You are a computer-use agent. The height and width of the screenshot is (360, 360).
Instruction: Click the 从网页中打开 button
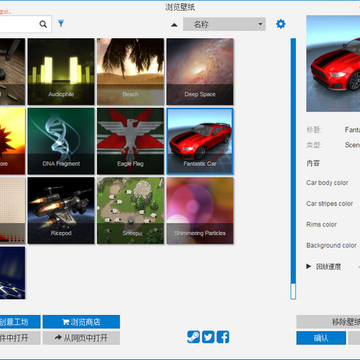click(x=81, y=338)
